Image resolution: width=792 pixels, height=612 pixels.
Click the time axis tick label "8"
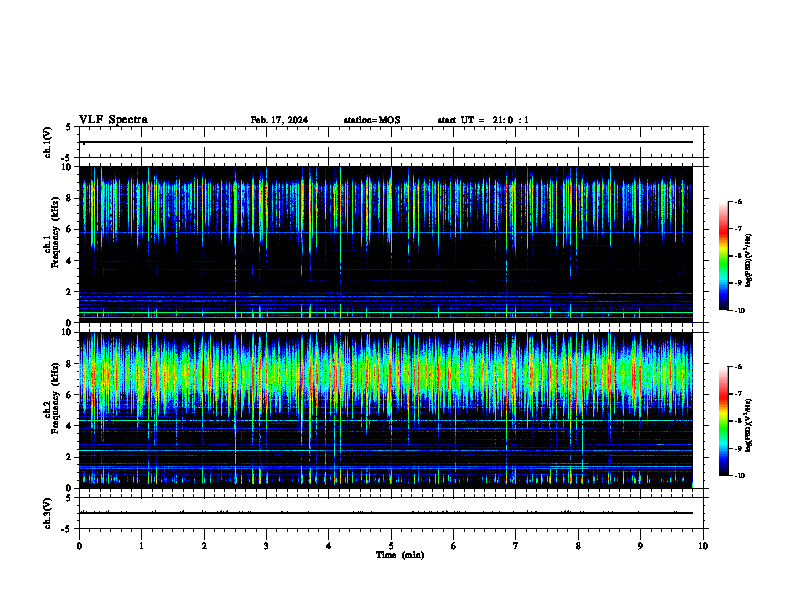(x=578, y=546)
